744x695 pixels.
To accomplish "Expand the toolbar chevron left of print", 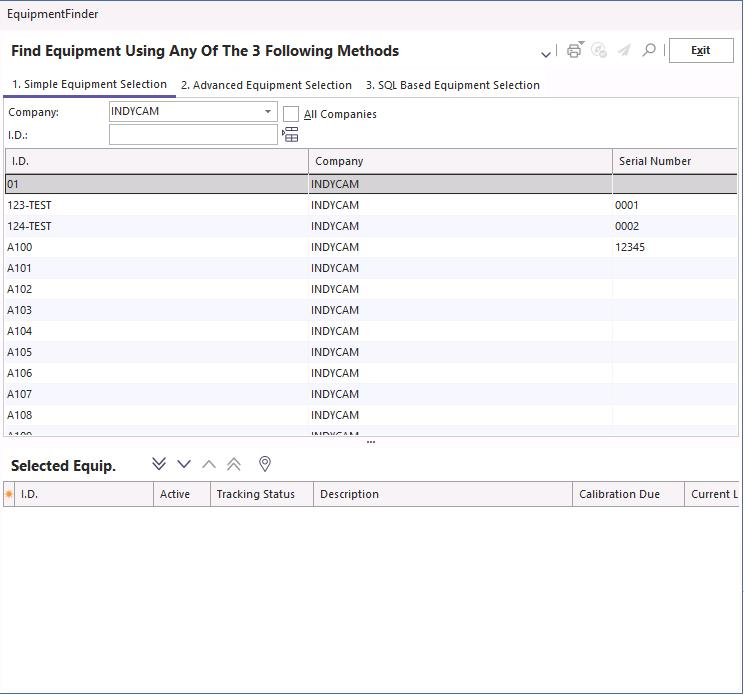I will 546,53.
